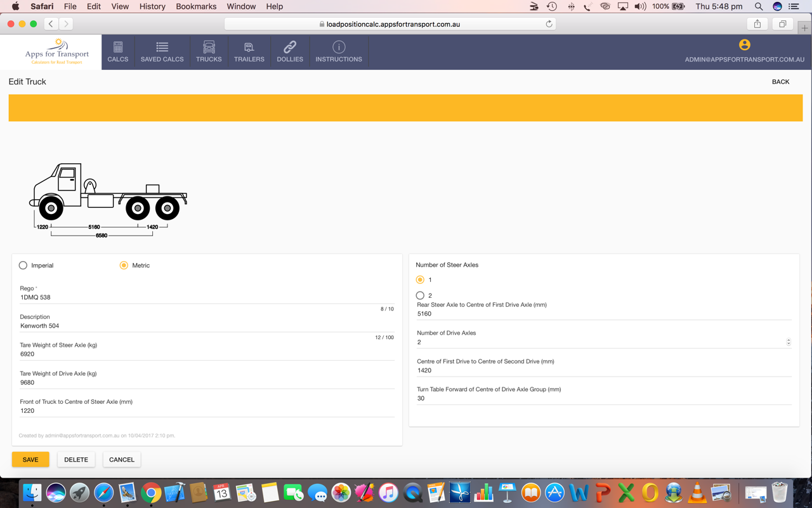Viewport: 812px width, 508px height.
Task: Click Centre of First to Second Drive field
Action: 604,370
